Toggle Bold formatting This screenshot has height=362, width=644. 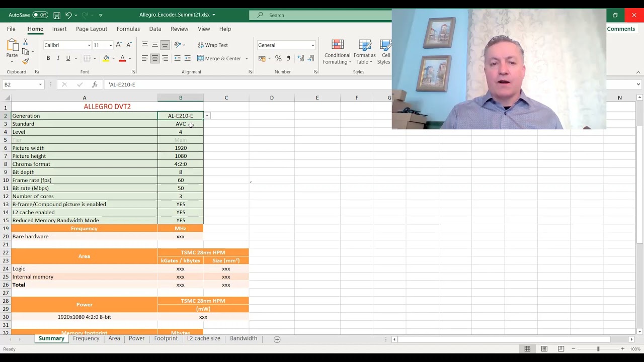pos(48,58)
